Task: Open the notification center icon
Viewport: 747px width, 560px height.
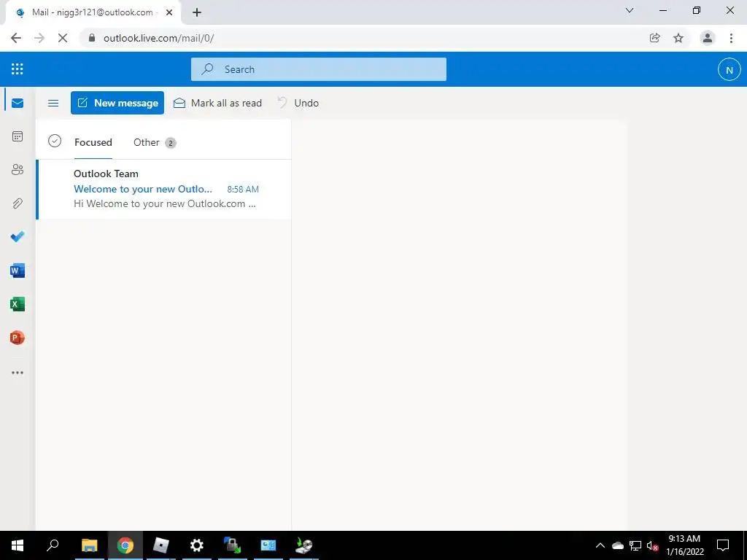Action: (x=723, y=545)
